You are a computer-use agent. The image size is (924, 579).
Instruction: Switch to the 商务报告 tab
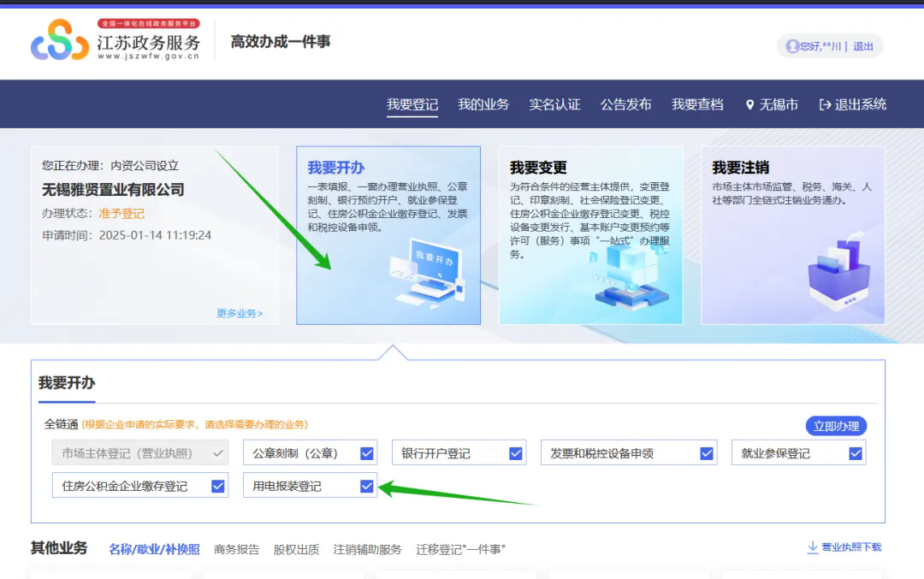click(x=236, y=549)
